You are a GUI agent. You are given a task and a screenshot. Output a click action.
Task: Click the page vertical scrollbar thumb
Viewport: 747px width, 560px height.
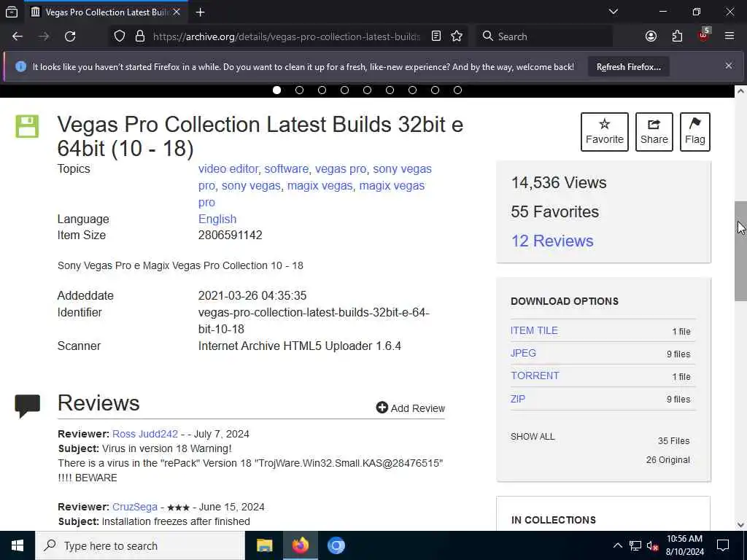click(x=741, y=251)
